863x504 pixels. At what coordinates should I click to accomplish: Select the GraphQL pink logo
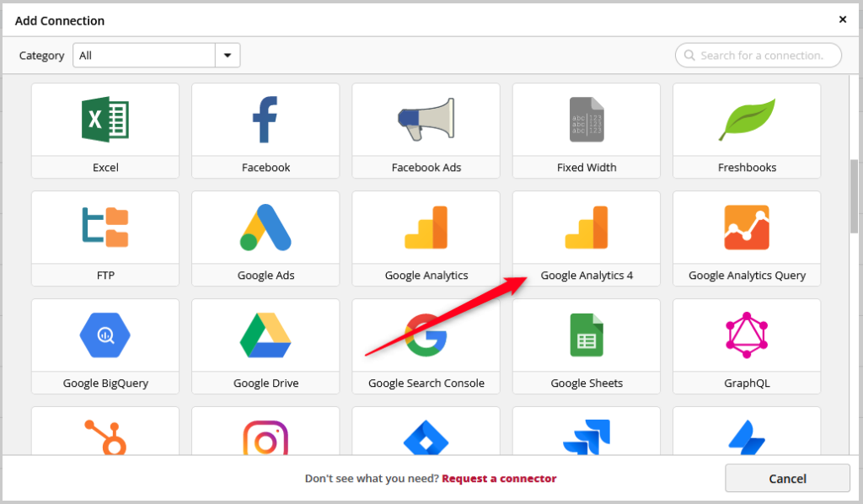pos(747,335)
